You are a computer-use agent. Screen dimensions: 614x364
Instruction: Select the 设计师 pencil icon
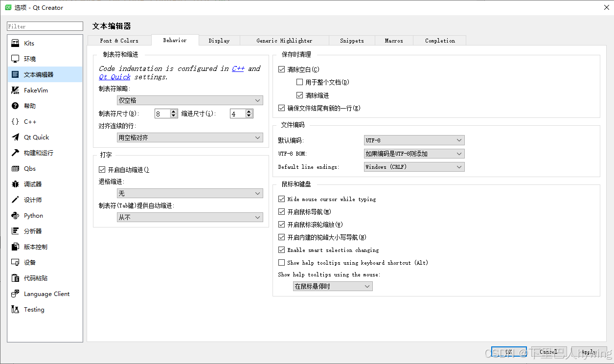(15, 200)
